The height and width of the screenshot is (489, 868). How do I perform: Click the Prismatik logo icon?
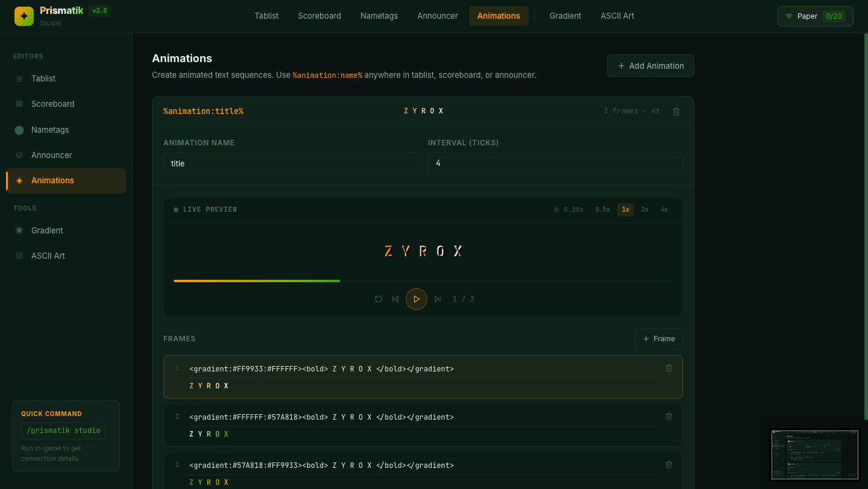[x=24, y=16]
